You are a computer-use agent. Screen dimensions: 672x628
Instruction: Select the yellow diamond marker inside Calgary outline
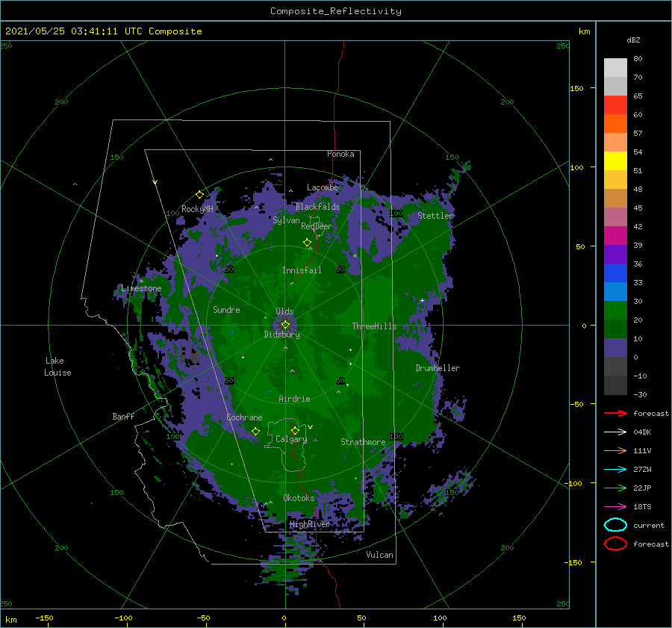(295, 430)
